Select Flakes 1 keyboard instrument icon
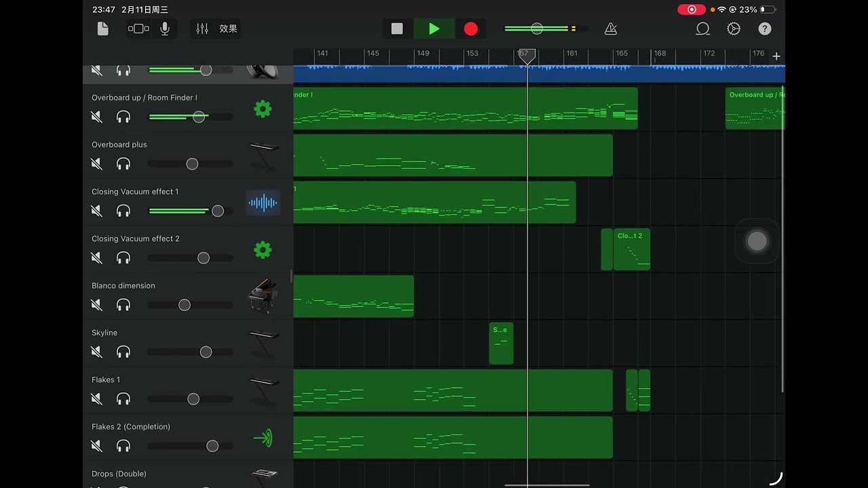 point(263,390)
